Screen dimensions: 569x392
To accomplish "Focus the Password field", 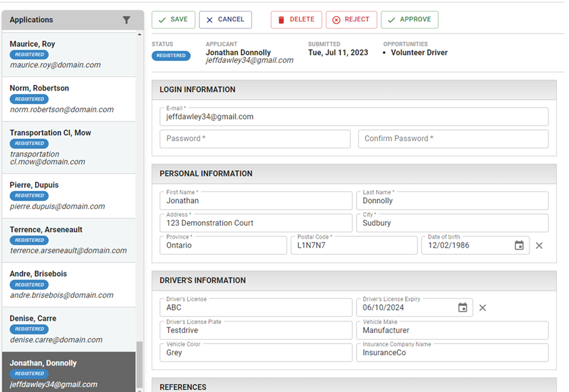I will click(255, 139).
